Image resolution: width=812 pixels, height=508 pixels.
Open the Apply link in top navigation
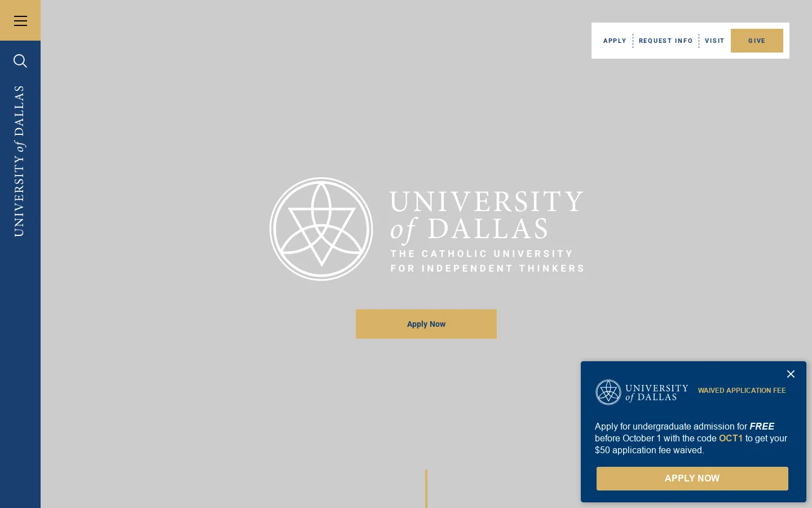(615, 41)
